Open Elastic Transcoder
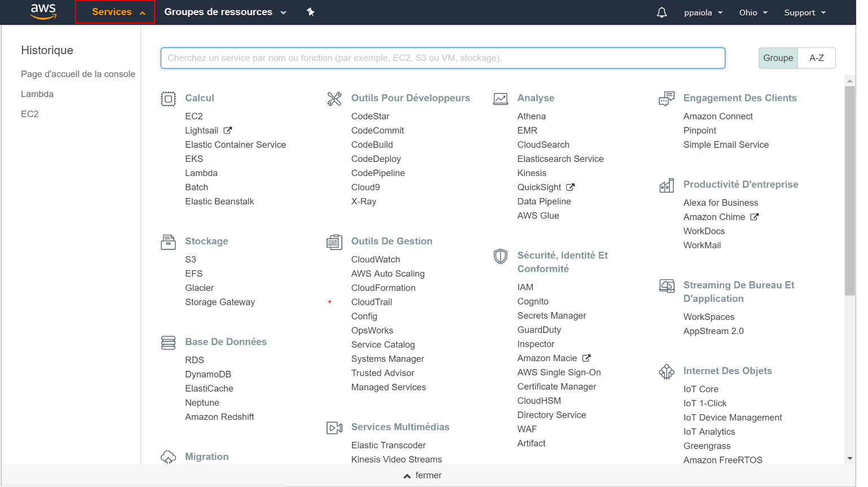868x487 pixels. (x=388, y=445)
